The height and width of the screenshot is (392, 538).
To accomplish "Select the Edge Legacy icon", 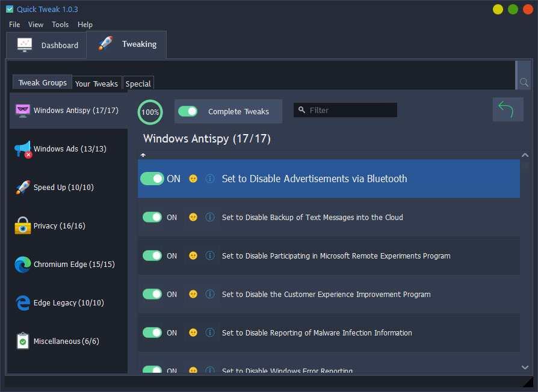I will 23,303.
